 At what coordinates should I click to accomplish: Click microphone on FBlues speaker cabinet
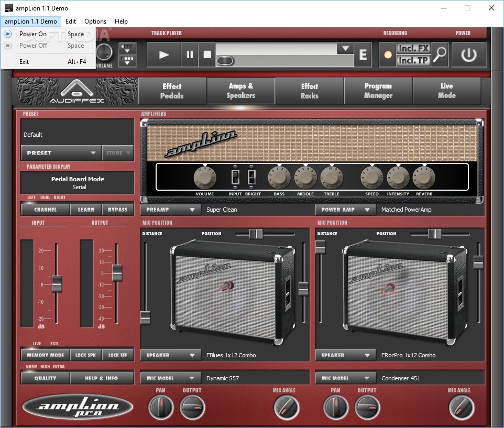[227, 286]
